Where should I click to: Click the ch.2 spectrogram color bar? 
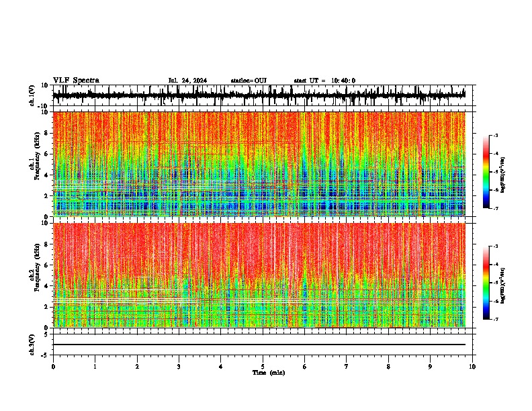click(x=486, y=283)
